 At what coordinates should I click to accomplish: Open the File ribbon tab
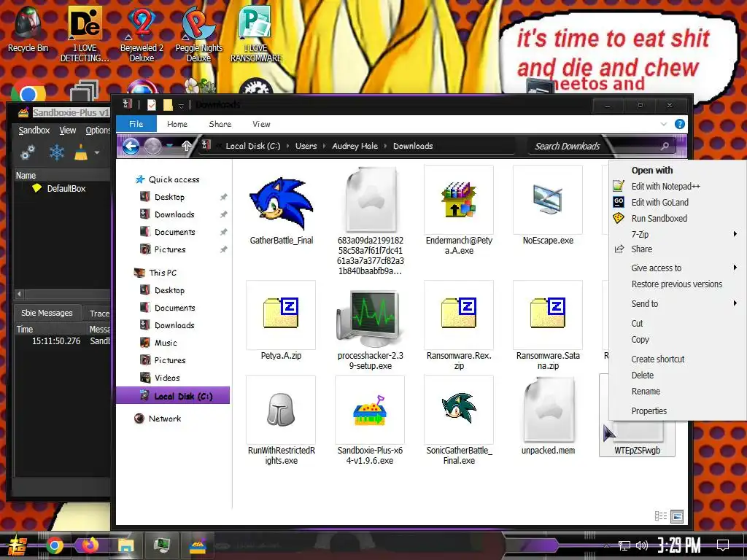pos(136,124)
